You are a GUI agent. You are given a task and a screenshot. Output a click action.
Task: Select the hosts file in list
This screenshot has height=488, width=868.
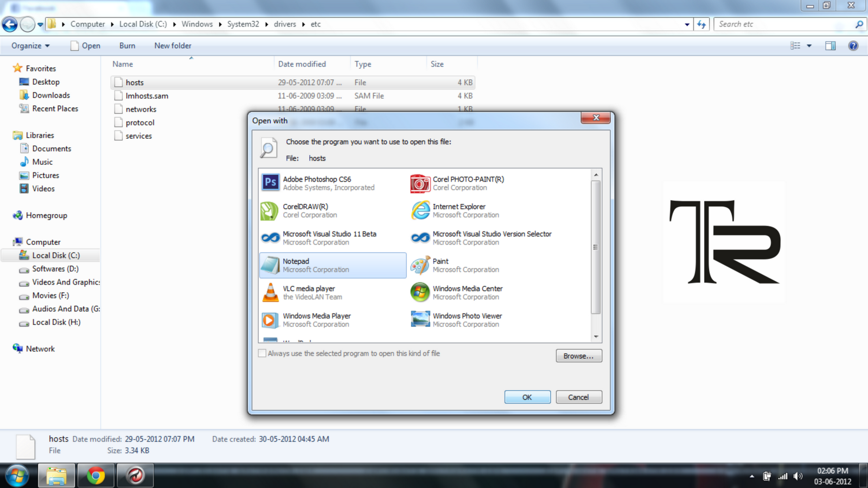pos(293,82)
